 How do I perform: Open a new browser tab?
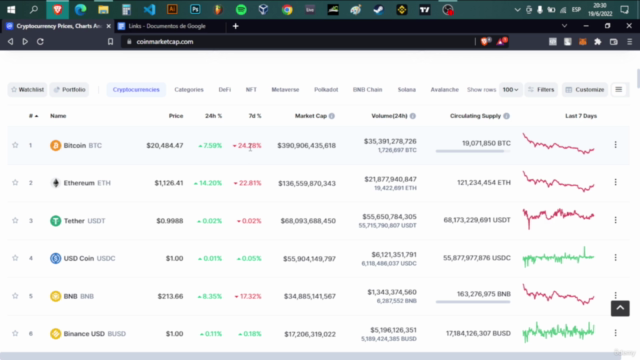(x=236, y=26)
